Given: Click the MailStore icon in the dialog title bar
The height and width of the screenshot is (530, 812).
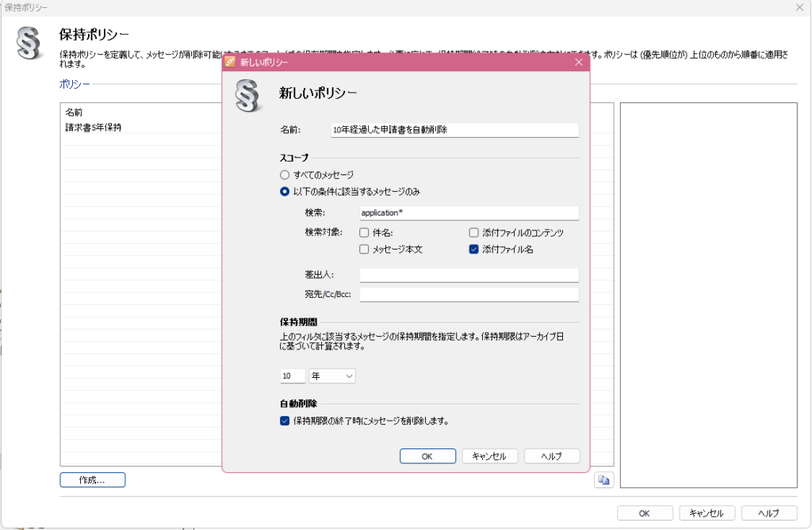Looking at the screenshot, I should click(232, 62).
